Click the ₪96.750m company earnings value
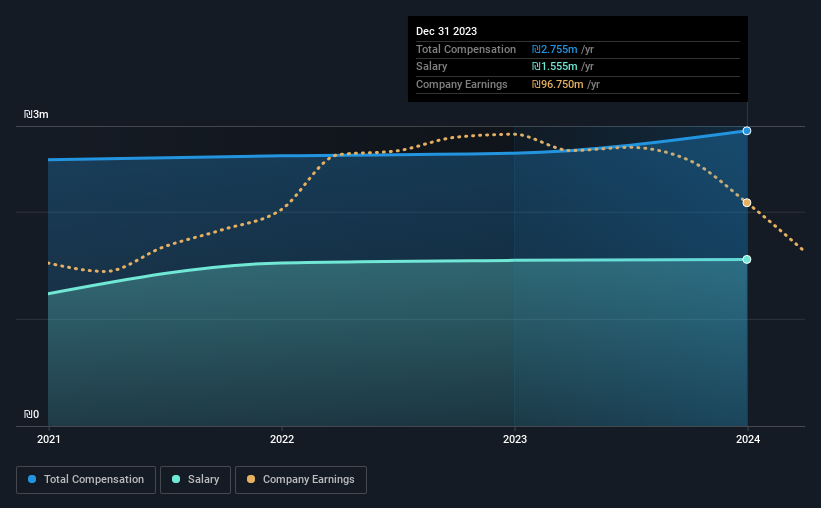This screenshot has width=821, height=508. point(558,84)
